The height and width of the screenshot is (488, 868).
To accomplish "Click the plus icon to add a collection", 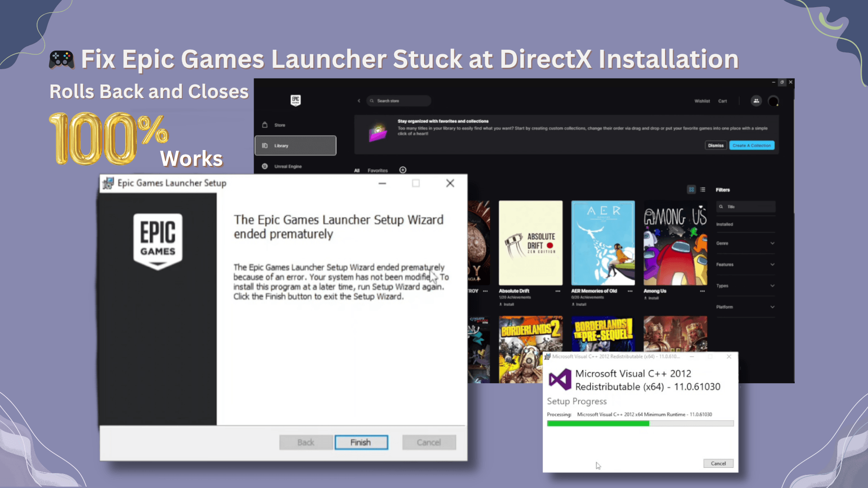I will pos(403,170).
